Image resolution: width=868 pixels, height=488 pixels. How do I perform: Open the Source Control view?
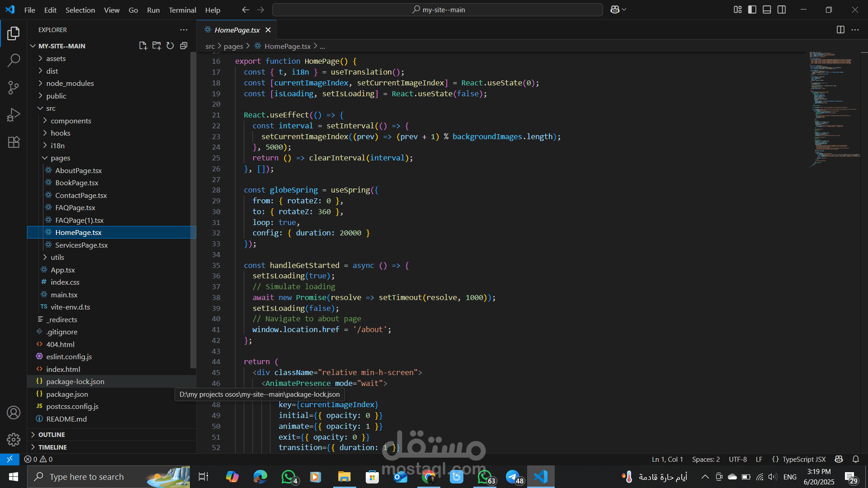tap(14, 88)
